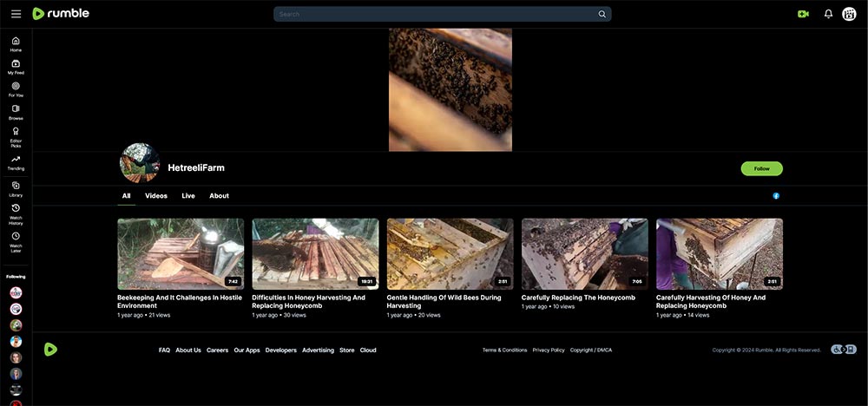This screenshot has width=868, height=406.
Task: Open Copyright / DMCA link
Action: 591,350
